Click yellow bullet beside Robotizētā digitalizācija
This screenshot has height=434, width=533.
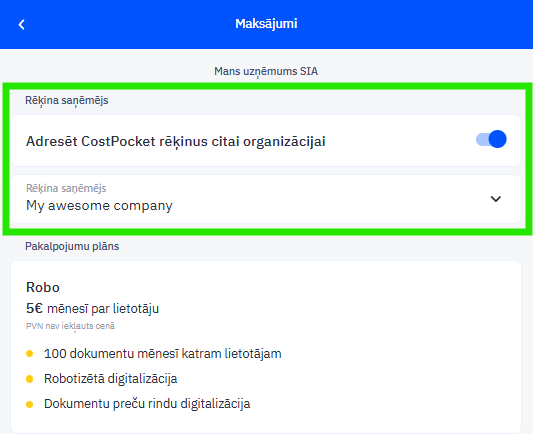[x=30, y=379]
